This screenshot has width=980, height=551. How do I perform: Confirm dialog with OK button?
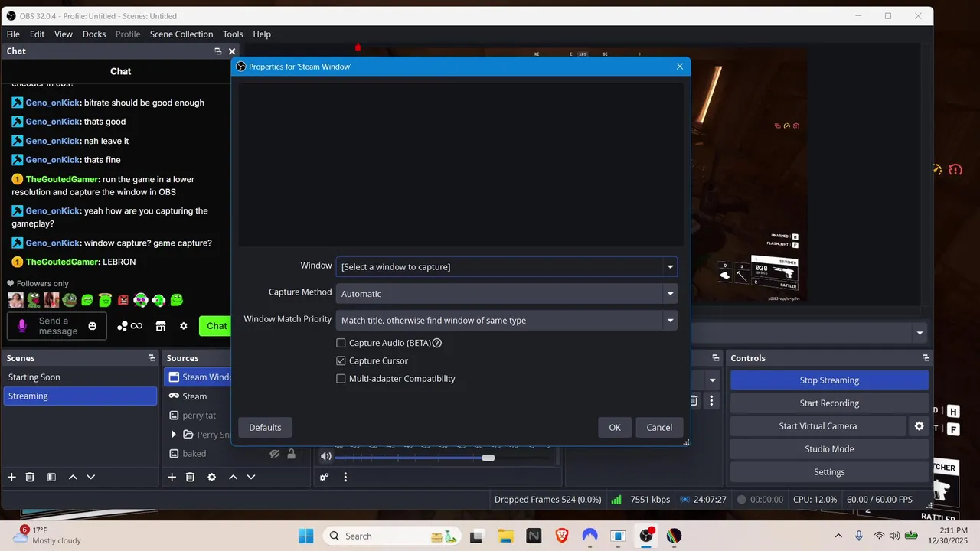pos(615,427)
